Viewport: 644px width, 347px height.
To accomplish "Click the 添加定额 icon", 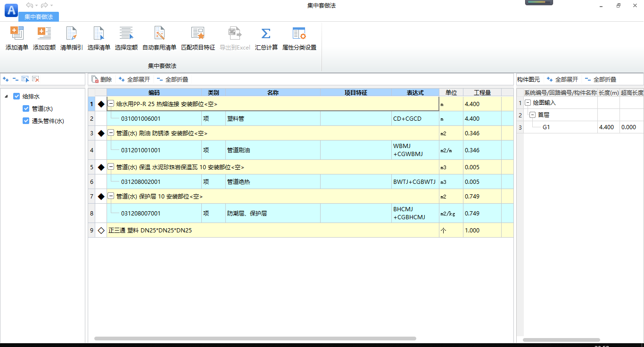I will (x=44, y=33).
